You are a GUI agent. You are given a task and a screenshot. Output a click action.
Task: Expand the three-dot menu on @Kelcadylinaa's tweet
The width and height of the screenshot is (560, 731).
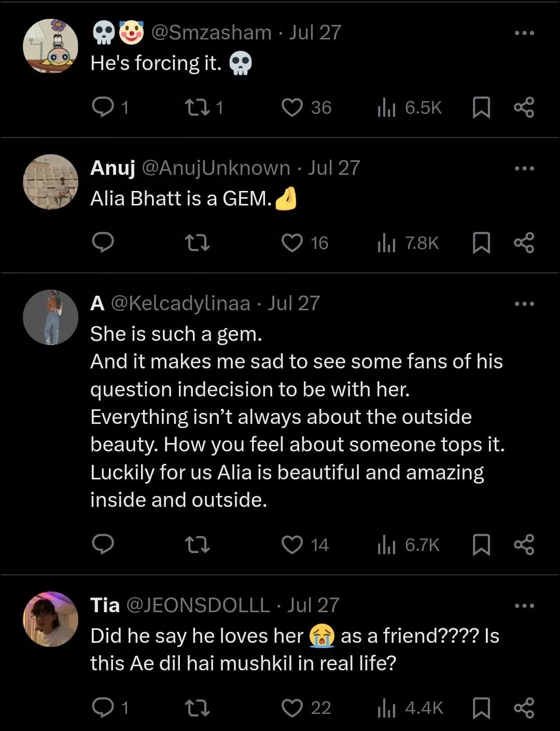click(524, 304)
